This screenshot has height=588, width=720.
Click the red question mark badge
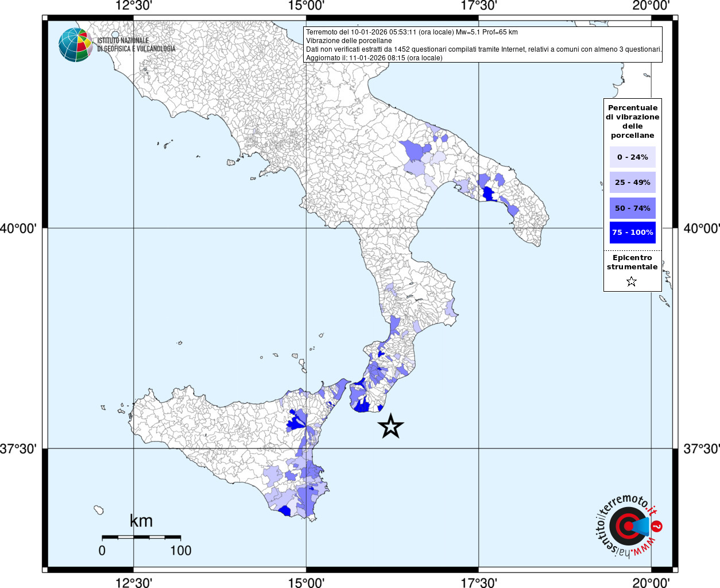(657, 526)
